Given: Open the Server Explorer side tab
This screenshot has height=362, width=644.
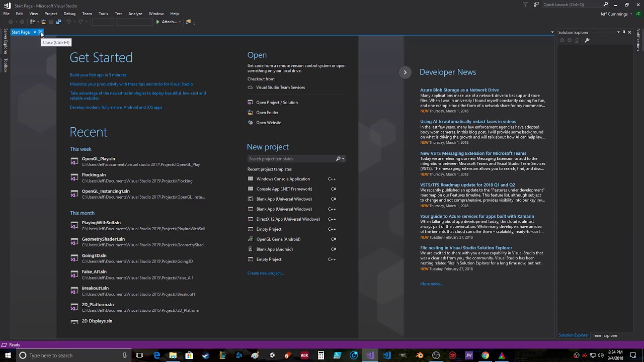Looking at the screenshot, I should click(6, 41).
